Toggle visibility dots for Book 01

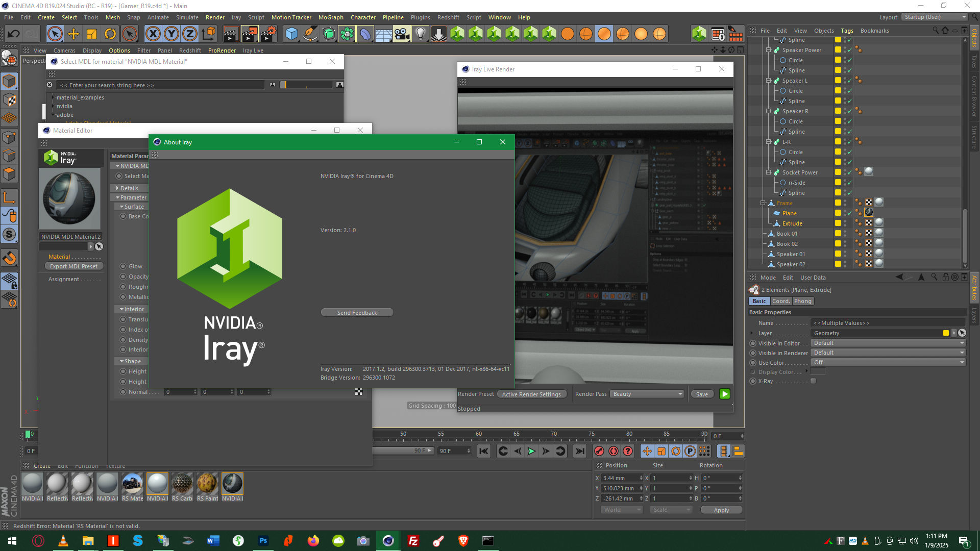845,234
